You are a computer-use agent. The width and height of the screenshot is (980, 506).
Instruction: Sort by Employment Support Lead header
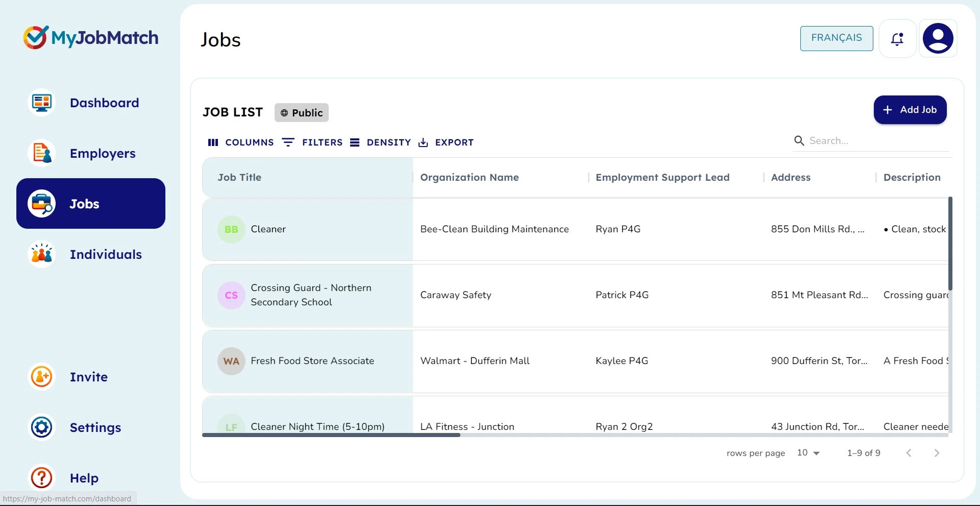[663, 177]
